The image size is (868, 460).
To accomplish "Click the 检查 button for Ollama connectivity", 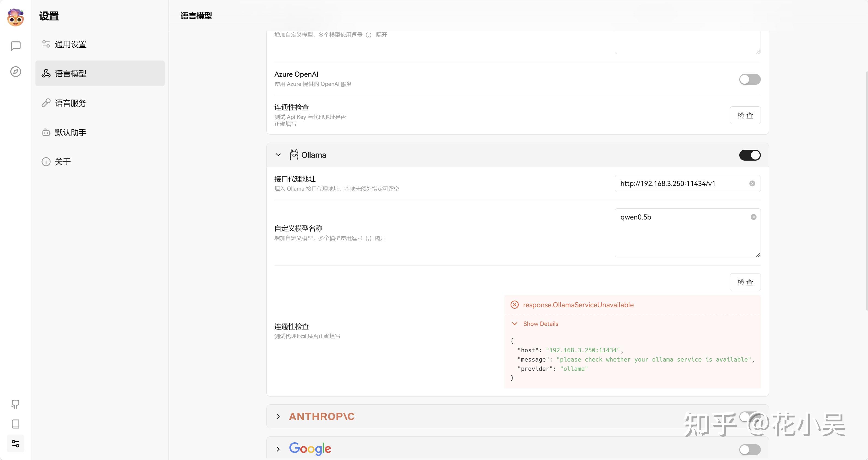I will tap(745, 282).
